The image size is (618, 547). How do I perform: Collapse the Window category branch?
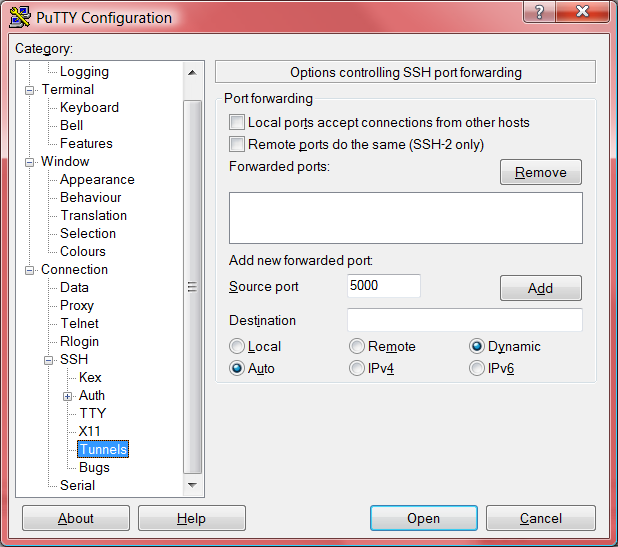pos(29,162)
